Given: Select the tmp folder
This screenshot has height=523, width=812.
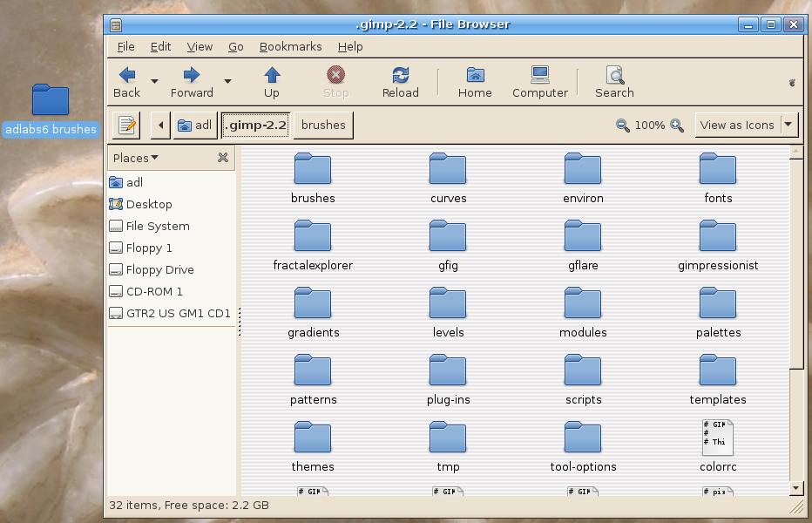Looking at the screenshot, I should click(x=448, y=446).
